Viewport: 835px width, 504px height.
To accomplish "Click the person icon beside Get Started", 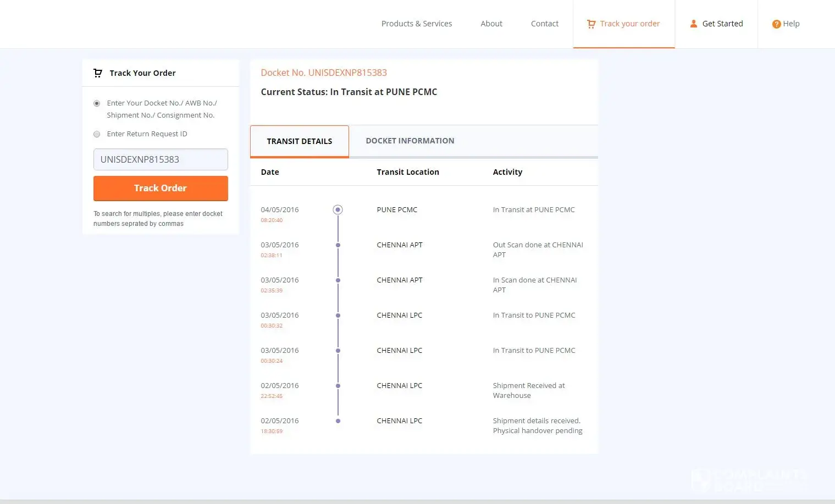I will (x=694, y=24).
